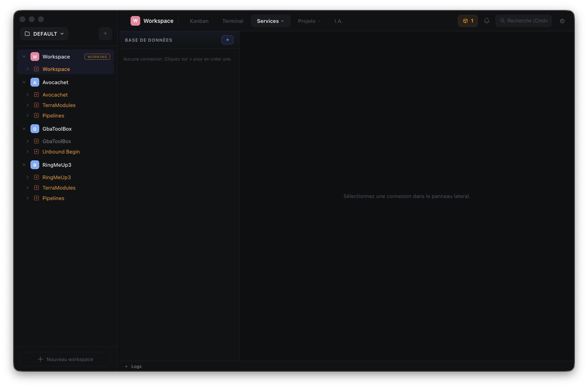Click the Nouveau workspace button
This screenshot has height=388, width=588.
click(65, 359)
